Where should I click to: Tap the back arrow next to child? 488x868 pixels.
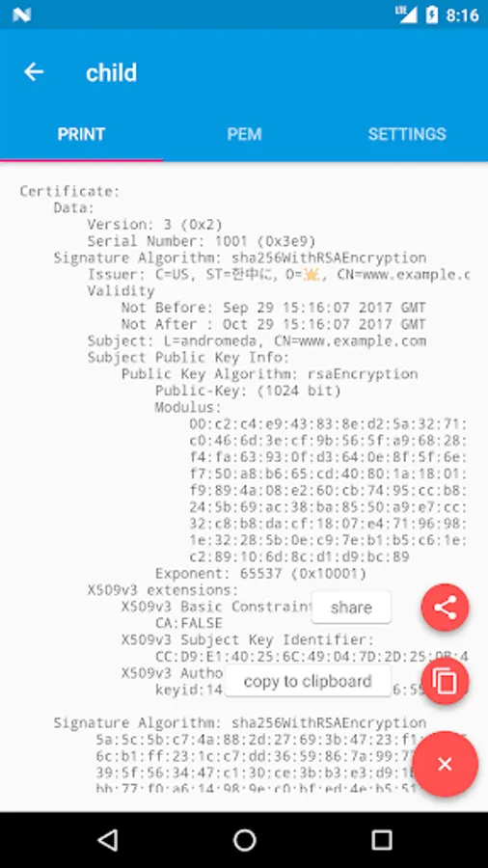(x=34, y=72)
